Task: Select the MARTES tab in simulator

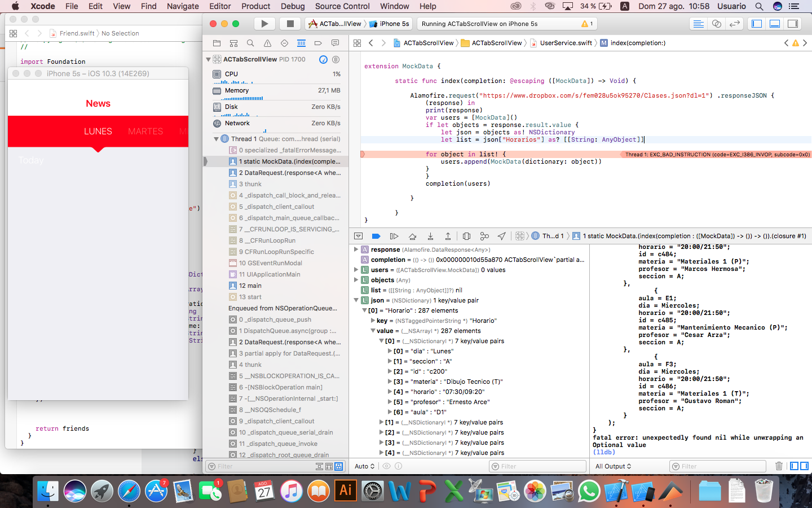Action: pyautogui.click(x=145, y=132)
